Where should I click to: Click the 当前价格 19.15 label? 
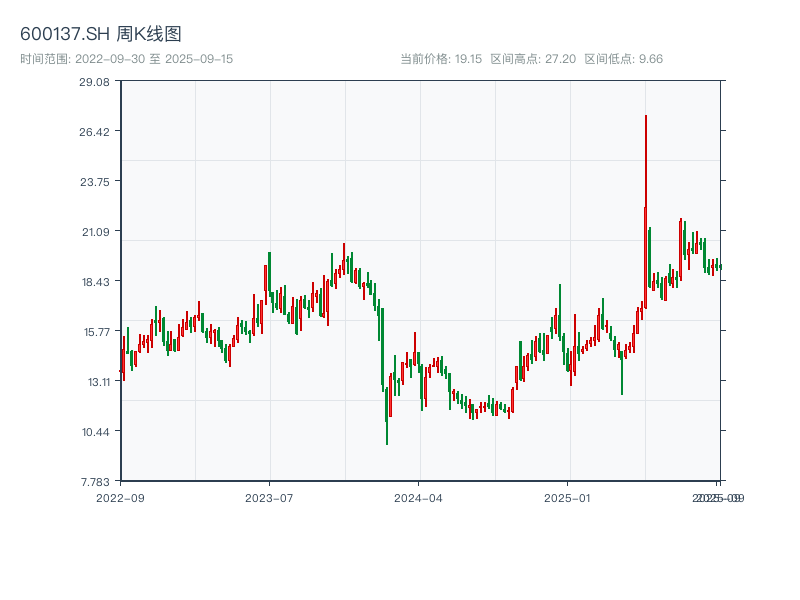click(x=441, y=59)
